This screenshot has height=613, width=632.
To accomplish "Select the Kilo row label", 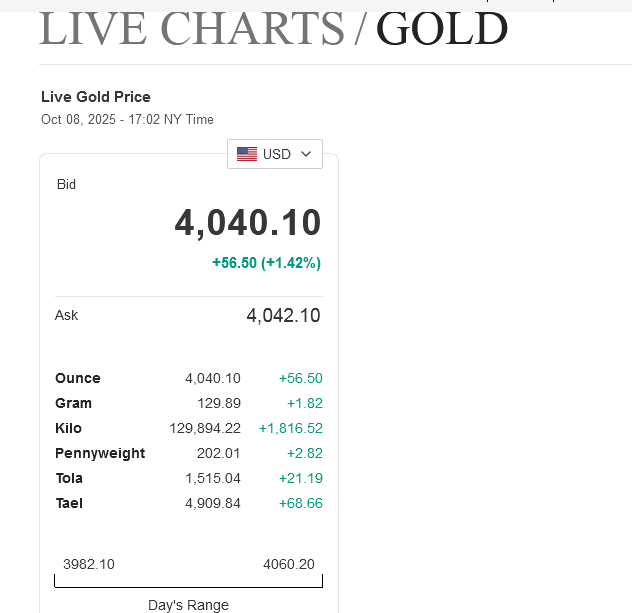I will click(68, 428).
